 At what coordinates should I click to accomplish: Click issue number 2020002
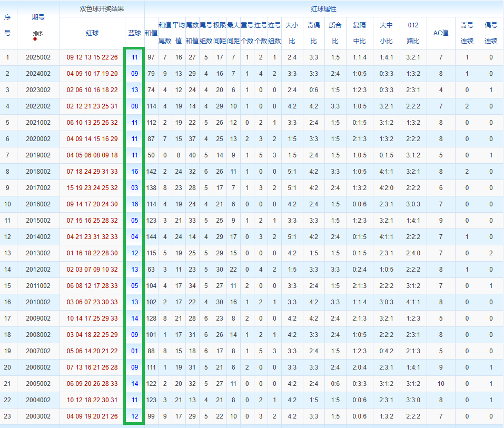tap(38, 139)
